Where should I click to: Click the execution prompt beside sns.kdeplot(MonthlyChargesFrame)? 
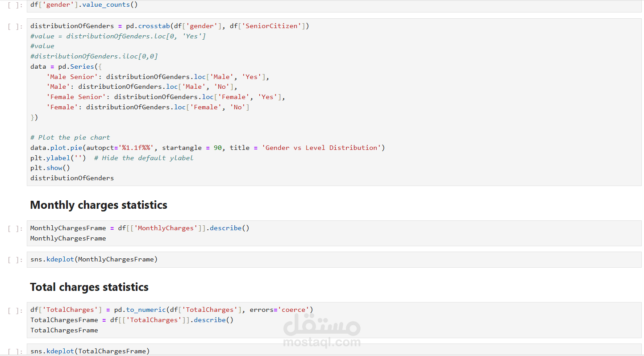point(15,260)
